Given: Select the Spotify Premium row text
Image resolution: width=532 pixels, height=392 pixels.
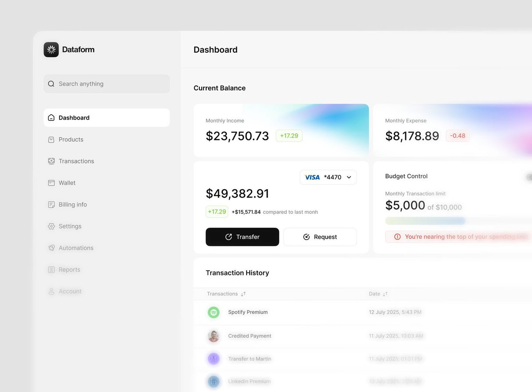Looking at the screenshot, I should [248, 312].
